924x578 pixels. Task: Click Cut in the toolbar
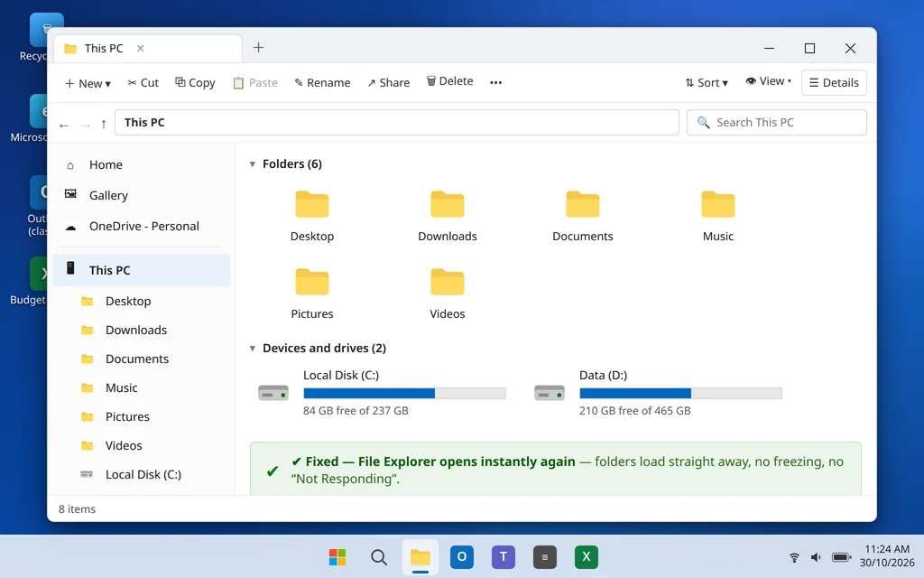tap(143, 82)
